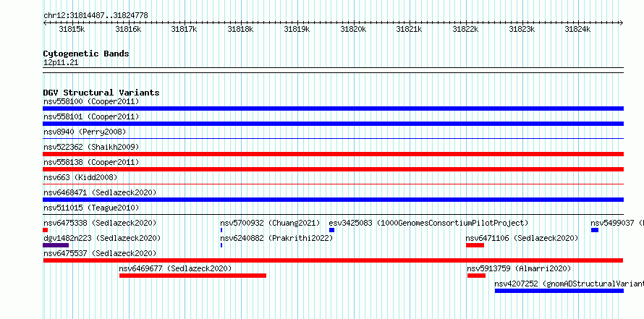Screen dimensions: 644x319
Task: Click the 31821k ruler tick label
Action: [409, 29]
